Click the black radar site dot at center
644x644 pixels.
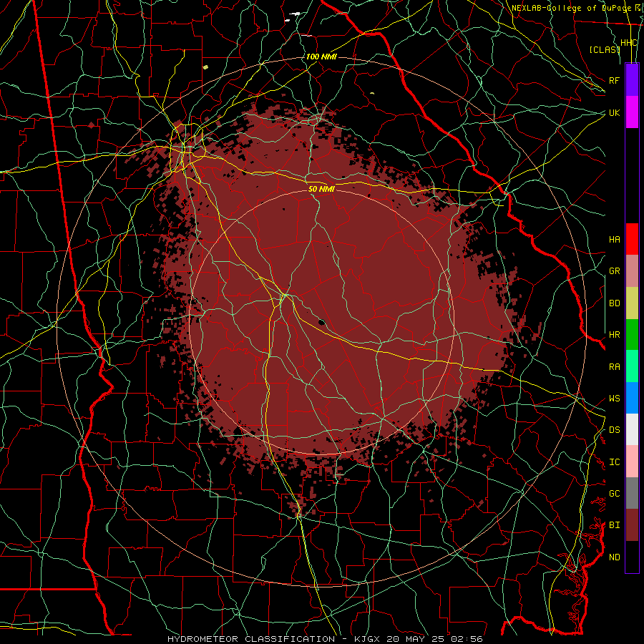(x=321, y=322)
